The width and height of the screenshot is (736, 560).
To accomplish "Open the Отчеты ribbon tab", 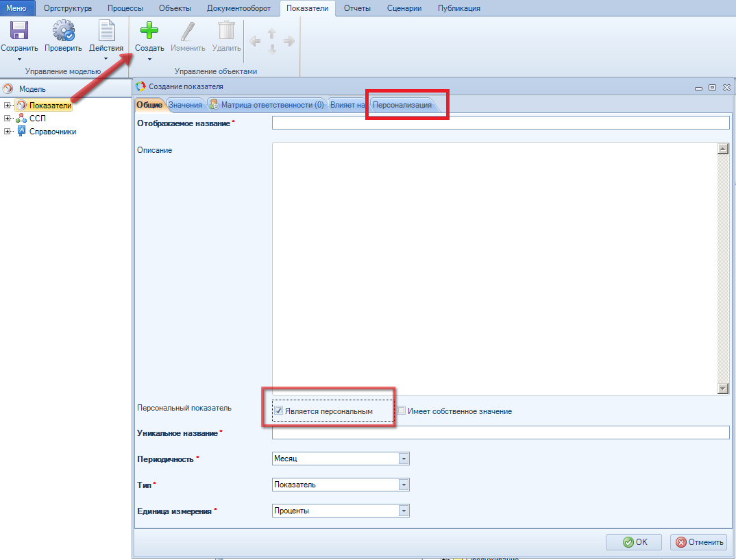I will click(x=357, y=8).
